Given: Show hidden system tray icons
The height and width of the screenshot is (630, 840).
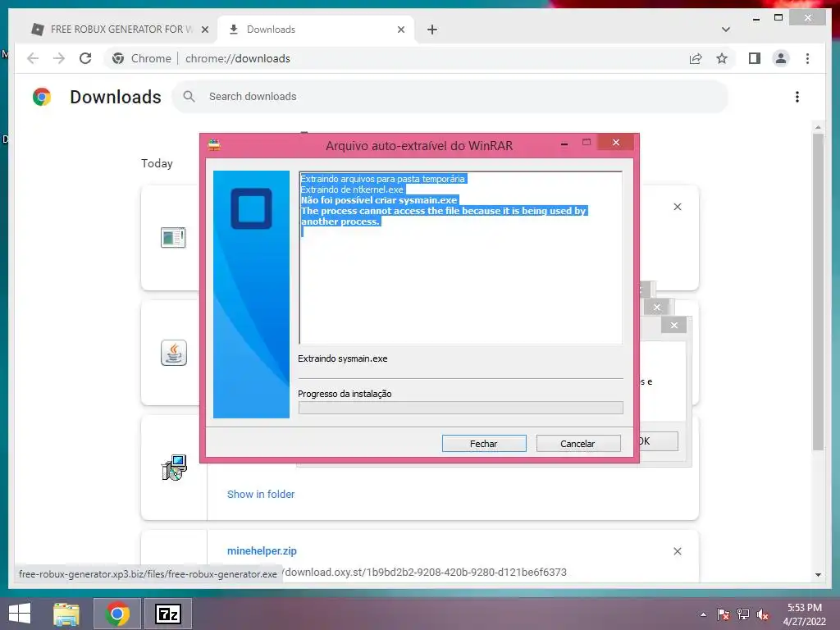Looking at the screenshot, I should pyautogui.click(x=703, y=614).
